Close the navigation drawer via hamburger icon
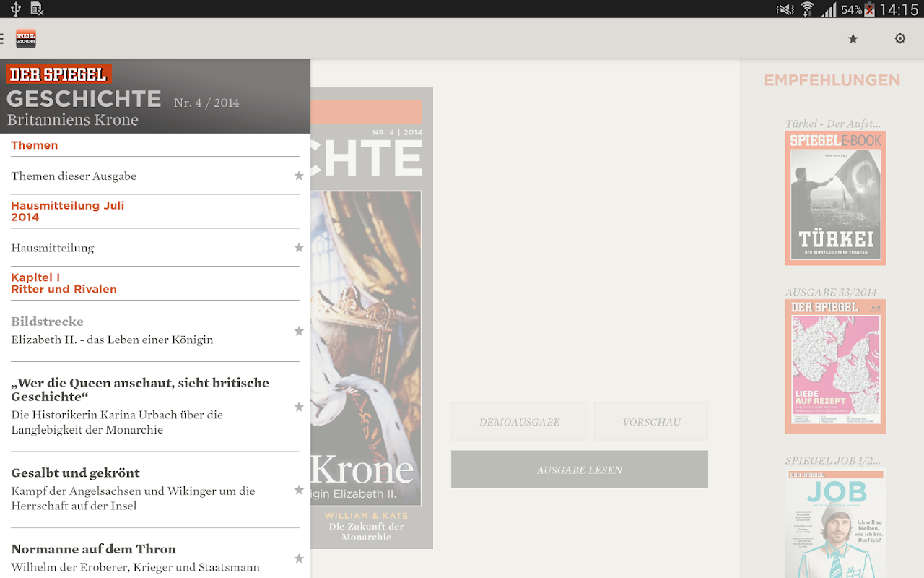Viewport: 924px width, 578px height. pos(2,38)
